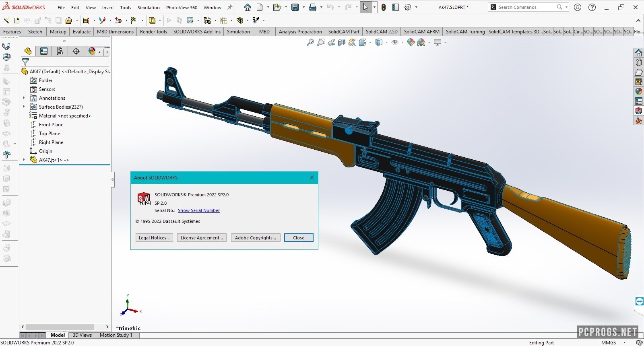Click the coordinate triad in the graphics area

point(130,305)
